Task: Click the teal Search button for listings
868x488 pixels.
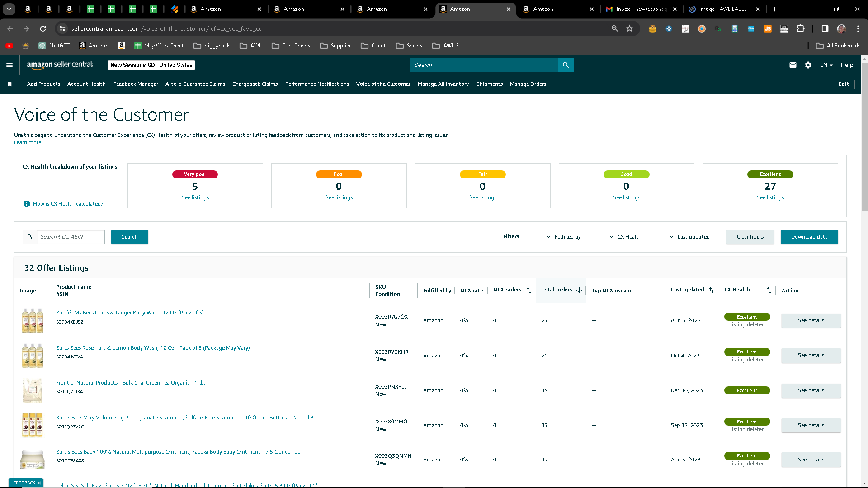Action: pyautogui.click(x=130, y=237)
